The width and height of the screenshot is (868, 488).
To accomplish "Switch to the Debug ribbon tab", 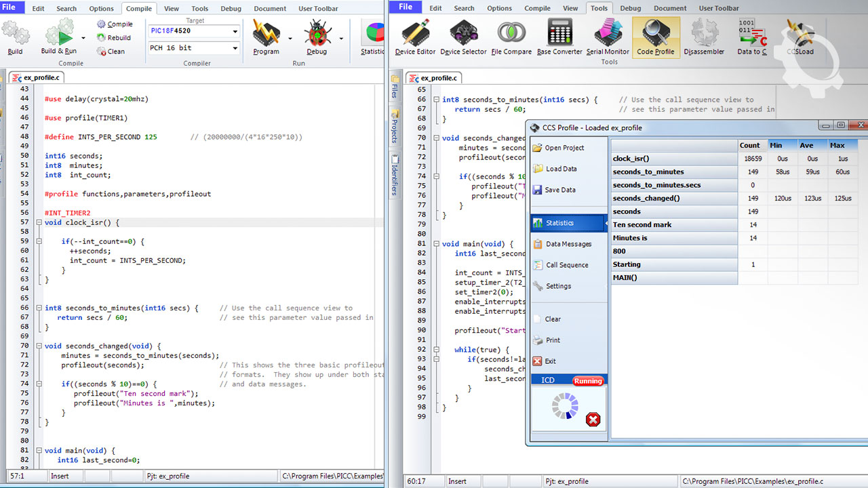I will 231,9.
